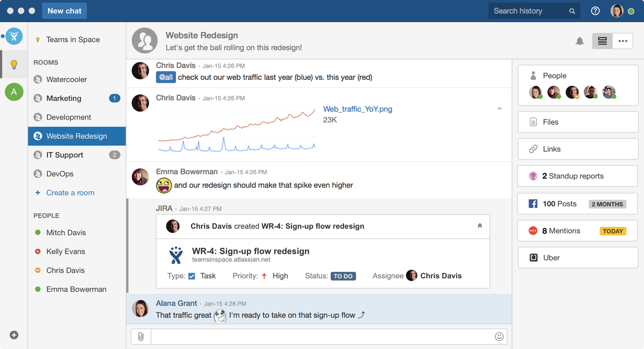Image resolution: width=644 pixels, height=349 pixels.
Task: Click the attachment paperclip icon
Action: (141, 336)
